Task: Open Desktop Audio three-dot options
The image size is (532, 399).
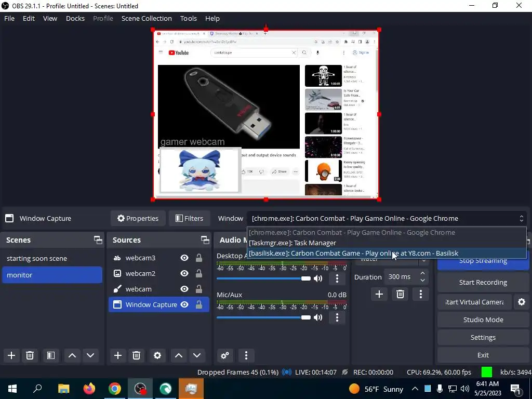Action: point(337,278)
